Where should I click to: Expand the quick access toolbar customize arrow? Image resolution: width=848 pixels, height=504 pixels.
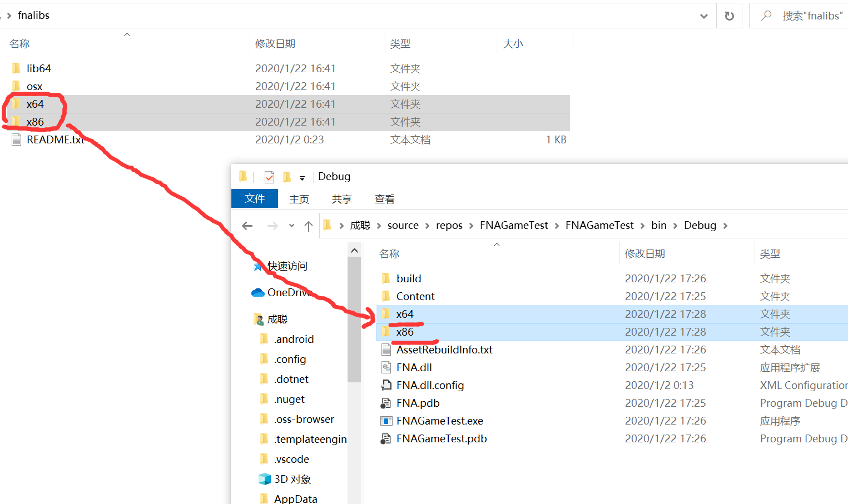(x=303, y=177)
